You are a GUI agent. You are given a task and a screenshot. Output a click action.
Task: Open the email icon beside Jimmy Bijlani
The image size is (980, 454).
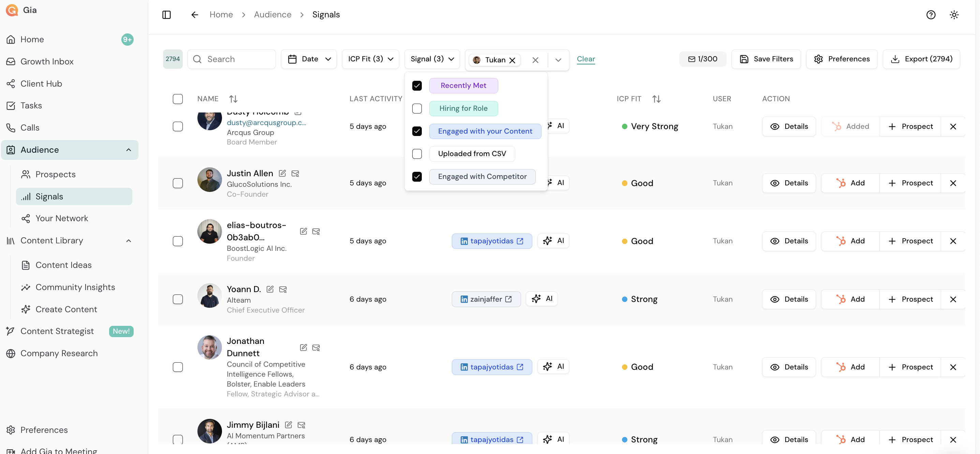coord(301,425)
